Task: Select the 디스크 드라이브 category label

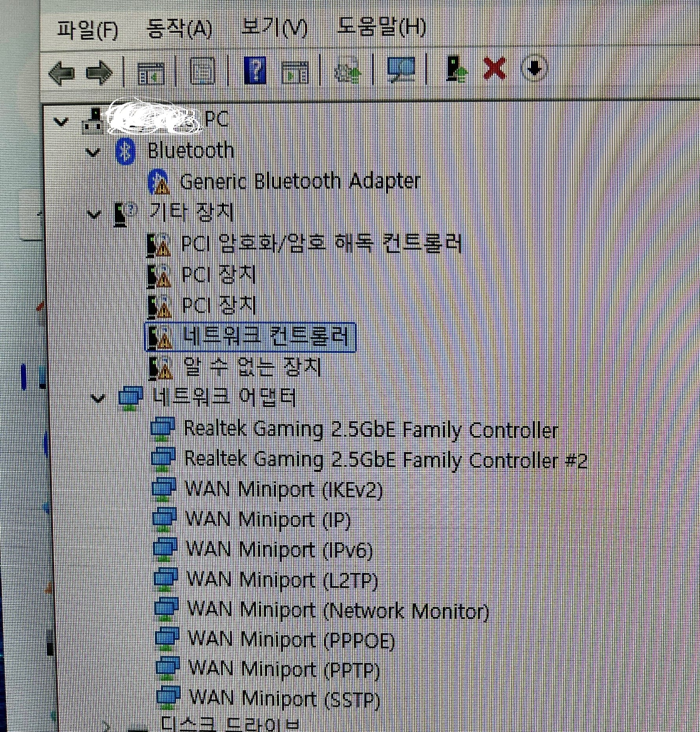Action: [230, 724]
